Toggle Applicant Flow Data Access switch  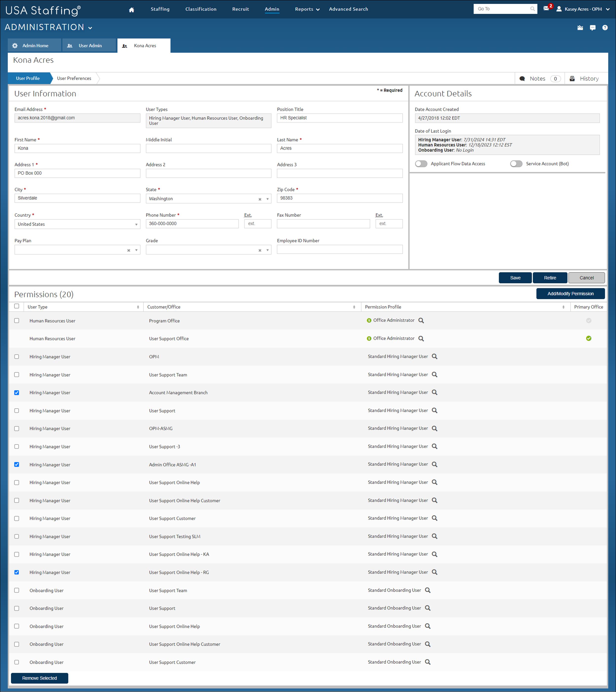421,164
